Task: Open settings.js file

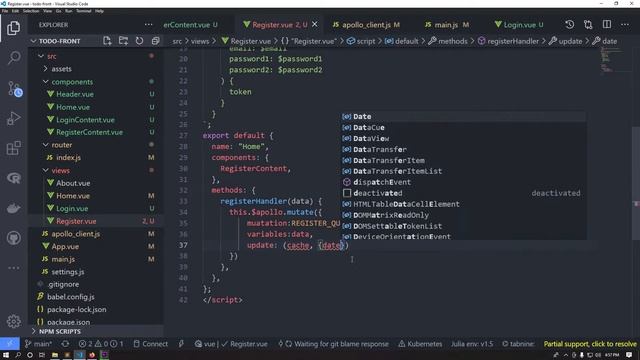Action: [67, 271]
